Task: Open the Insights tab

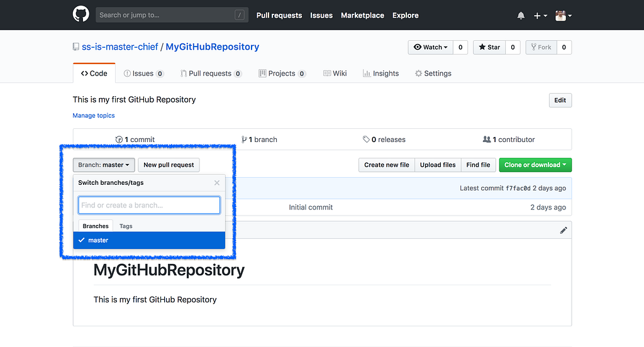Action: coord(380,74)
